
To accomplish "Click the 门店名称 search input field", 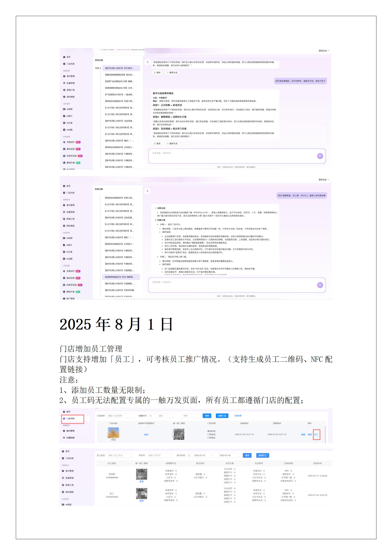I will tap(120, 416).
